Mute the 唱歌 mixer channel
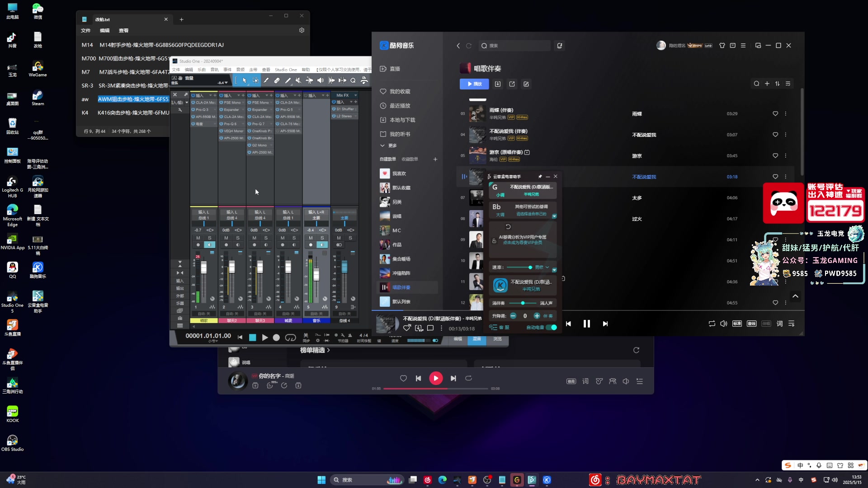Image resolution: width=868 pixels, height=488 pixels. (198, 238)
